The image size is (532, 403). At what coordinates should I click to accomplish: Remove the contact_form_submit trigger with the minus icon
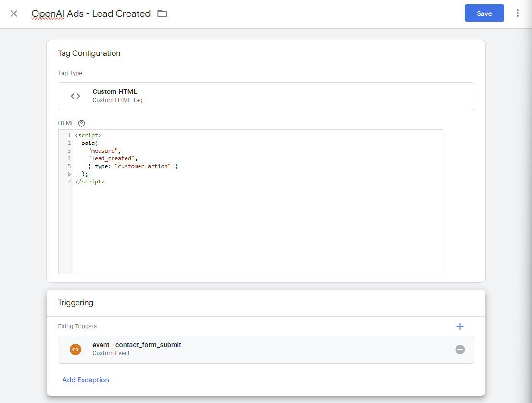point(460,350)
